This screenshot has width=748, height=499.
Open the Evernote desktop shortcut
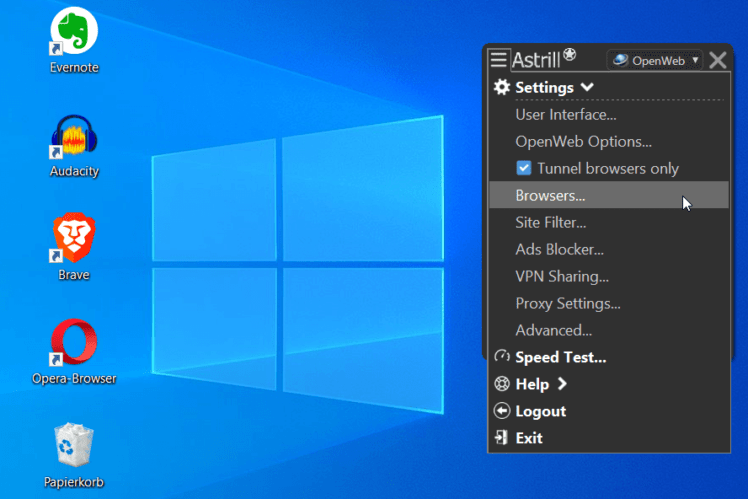[74, 41]
